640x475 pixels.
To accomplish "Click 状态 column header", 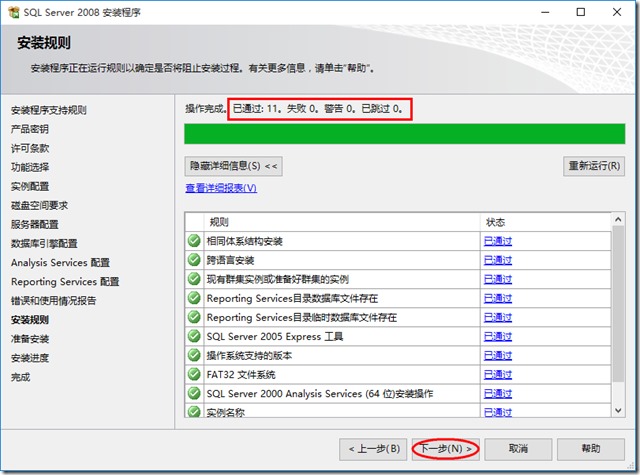I will (546, 222).
